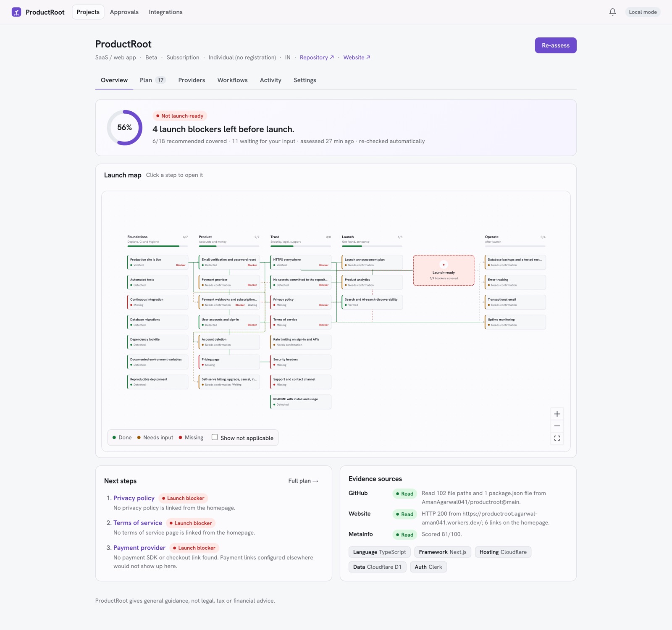Viewport: 672px width, 630px height.
Task: Open 'Search and AI-search discoverability' step
Action: point(372,302)
